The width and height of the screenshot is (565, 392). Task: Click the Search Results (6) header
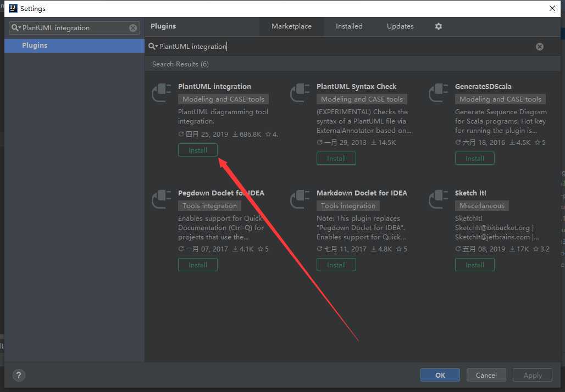(180, 64)
